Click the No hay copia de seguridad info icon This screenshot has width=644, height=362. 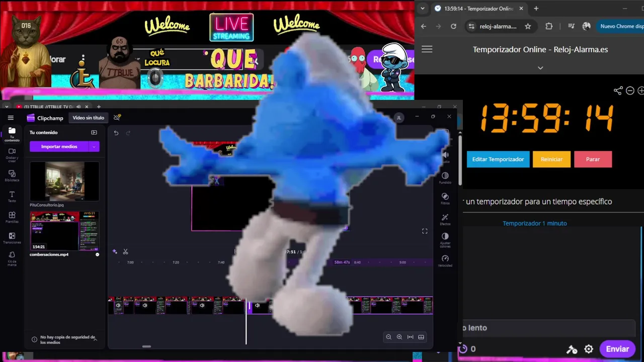34,339
